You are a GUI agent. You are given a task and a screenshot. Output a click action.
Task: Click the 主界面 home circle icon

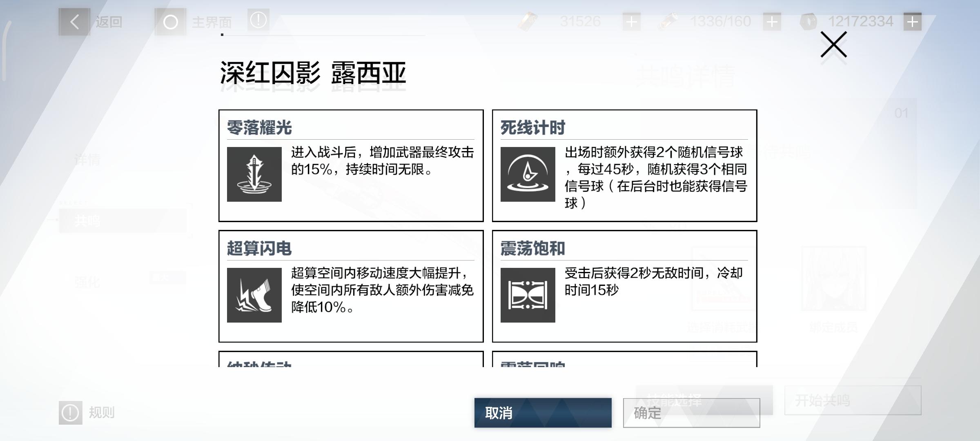[170, 22]
